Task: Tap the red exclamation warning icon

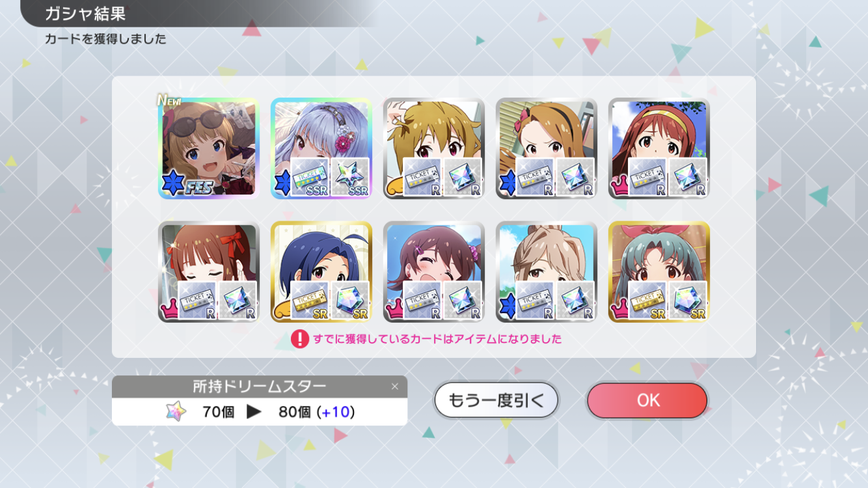Action: pyautogui.click(x=300, y=339)
